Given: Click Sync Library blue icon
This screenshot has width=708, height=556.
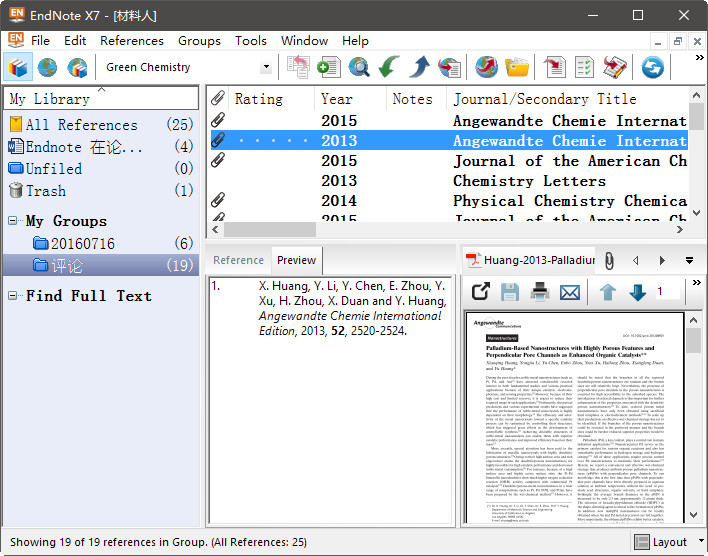Looking at the screenshot, I should point(652,67).
